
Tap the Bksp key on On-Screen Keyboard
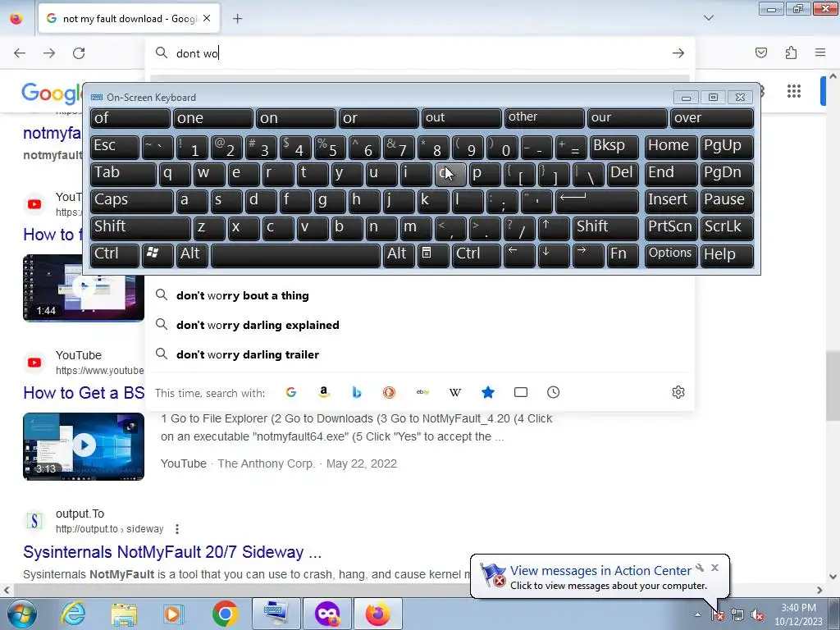(614, 146)
